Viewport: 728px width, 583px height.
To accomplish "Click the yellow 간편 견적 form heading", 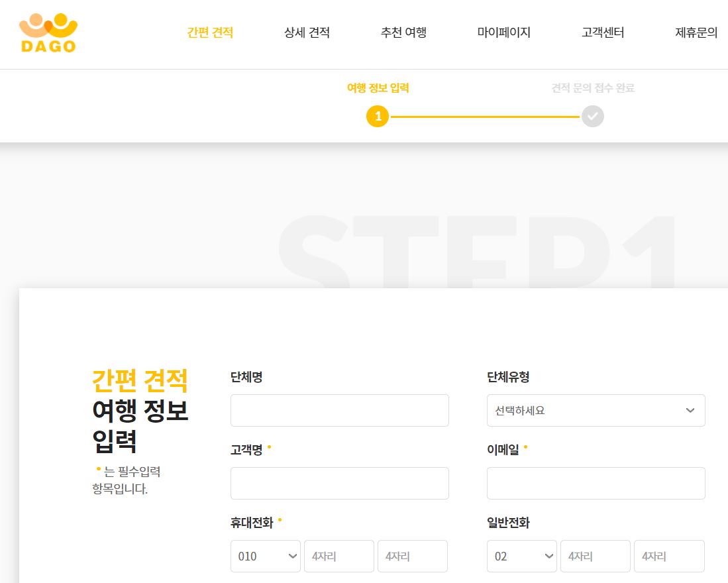I will [140, 381].
